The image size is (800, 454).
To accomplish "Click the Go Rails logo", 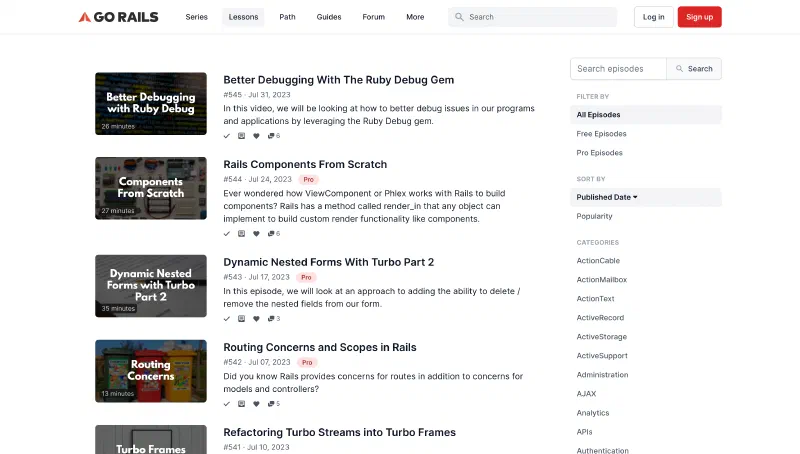I will click(x=118, y=17).
